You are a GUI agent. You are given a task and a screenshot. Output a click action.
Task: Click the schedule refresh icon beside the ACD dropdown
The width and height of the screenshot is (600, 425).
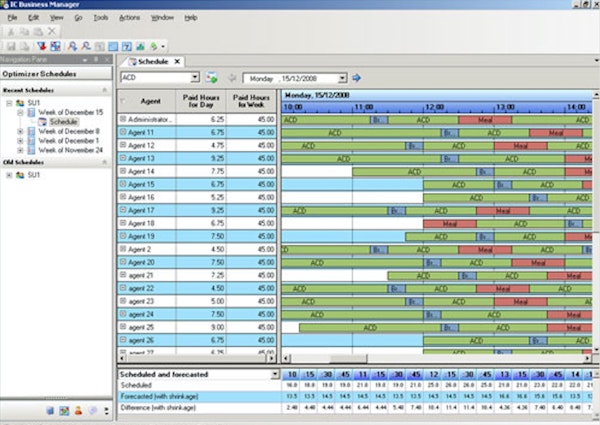[x=212, y=77]
